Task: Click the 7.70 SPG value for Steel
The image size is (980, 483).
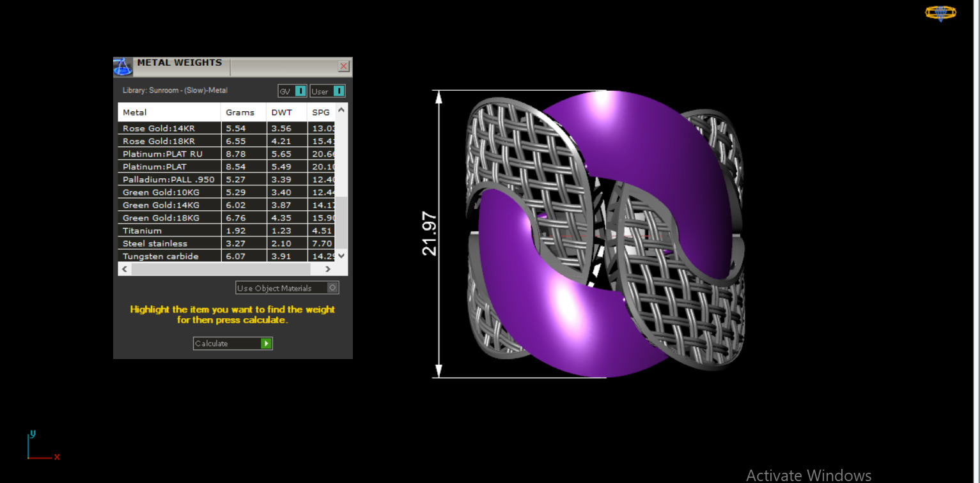Action: click(x=322, y=243)
